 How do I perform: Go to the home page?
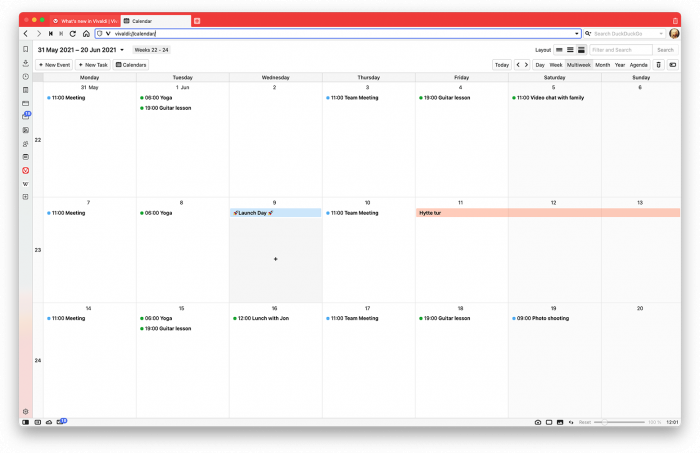[86, 33]
